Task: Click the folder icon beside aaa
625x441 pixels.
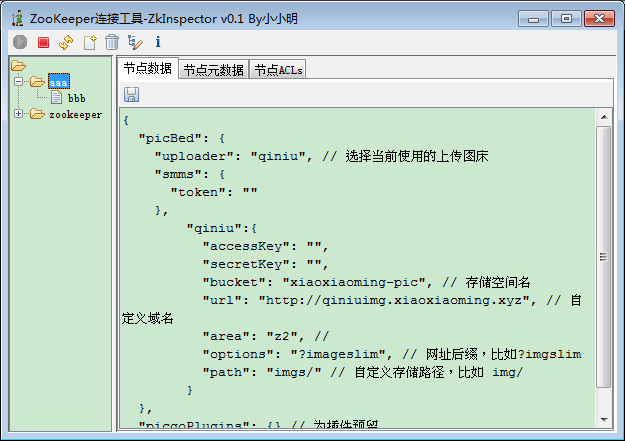Action: click(x=37, y=82)
